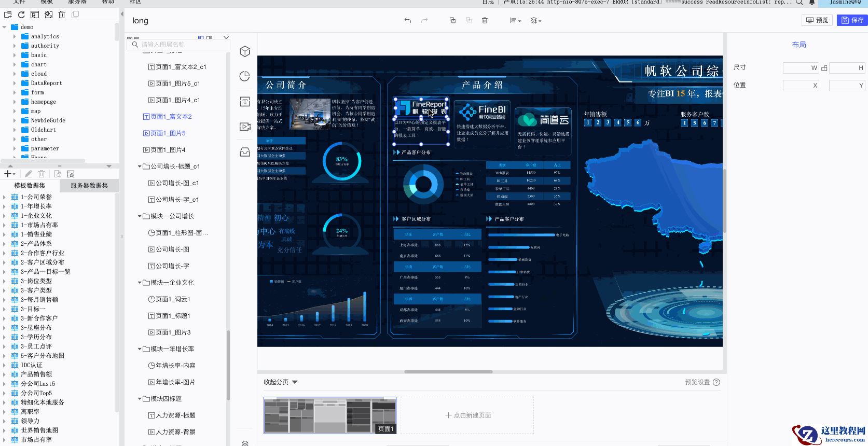The image size is (868, 446).
Task: Refresh the template file tree
Action: [x=21, y=15]
